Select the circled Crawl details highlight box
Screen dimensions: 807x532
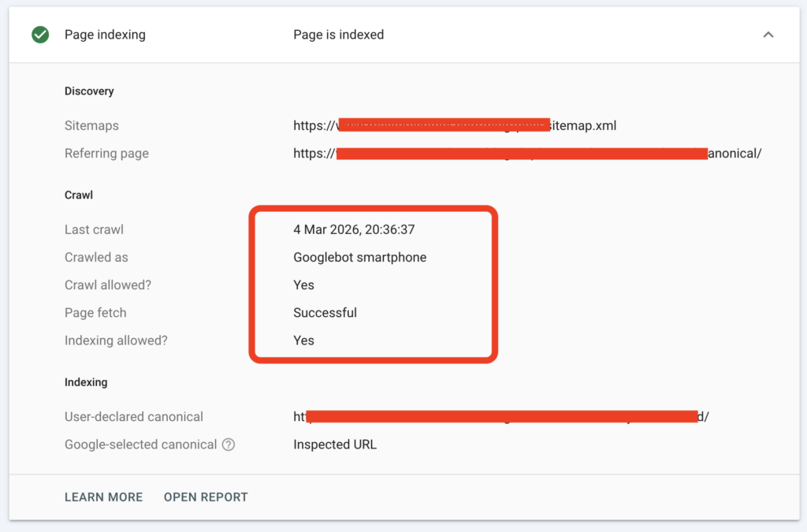click(373, 285)
